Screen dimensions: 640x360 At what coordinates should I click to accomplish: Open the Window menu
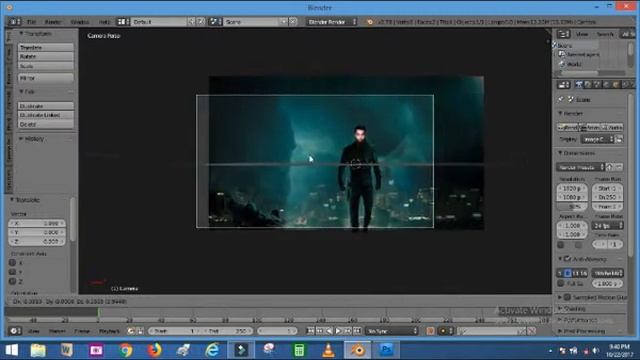point(80,22)
